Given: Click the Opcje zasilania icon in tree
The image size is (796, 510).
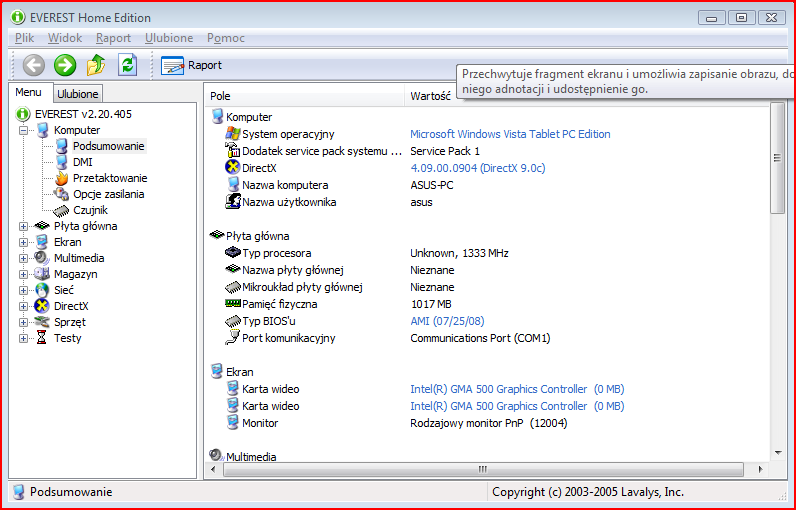Looking at the screenshot, I should (61, 194).
